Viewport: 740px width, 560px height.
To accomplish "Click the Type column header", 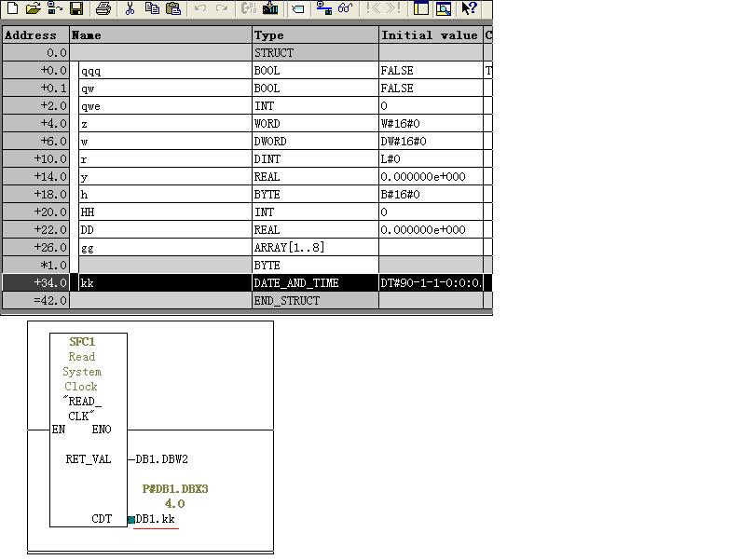I will (315, 34).
